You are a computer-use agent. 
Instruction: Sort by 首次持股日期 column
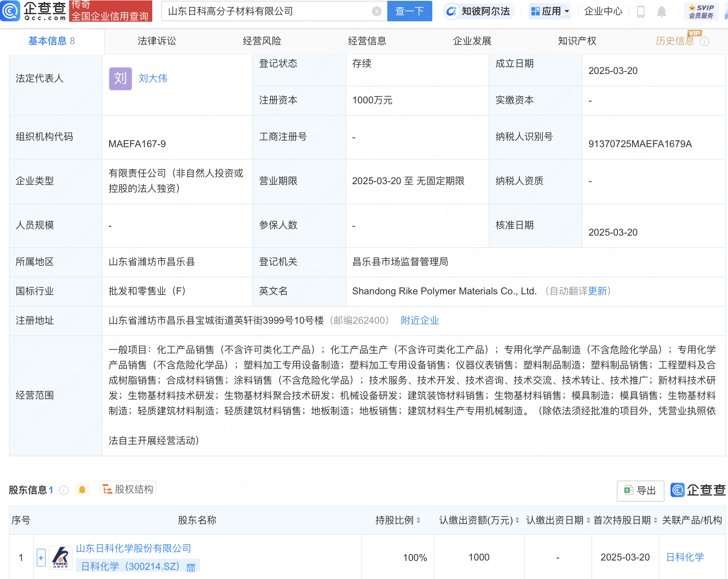655,520
